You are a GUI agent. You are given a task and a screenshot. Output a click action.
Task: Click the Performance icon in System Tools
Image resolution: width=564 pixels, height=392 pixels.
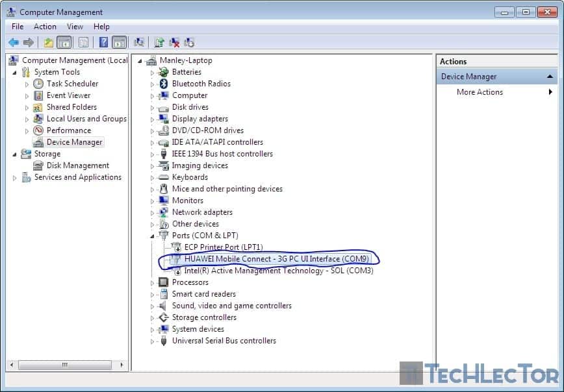[38, 130]
